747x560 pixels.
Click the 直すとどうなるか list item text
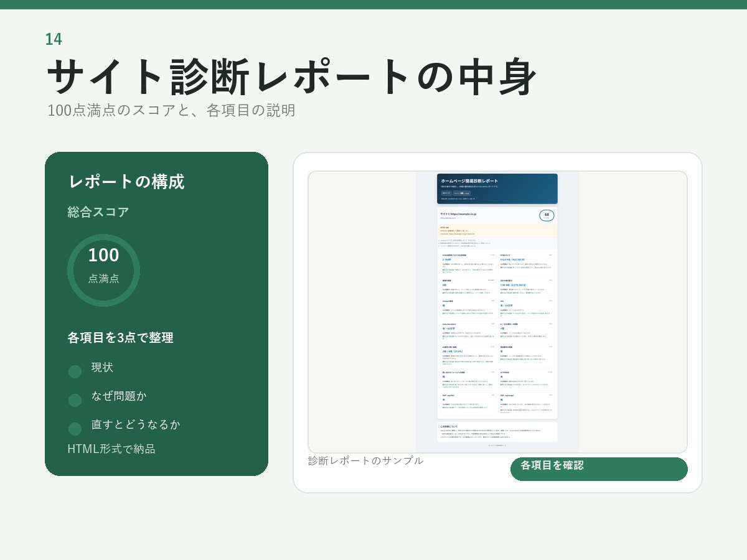coord(136,424)
